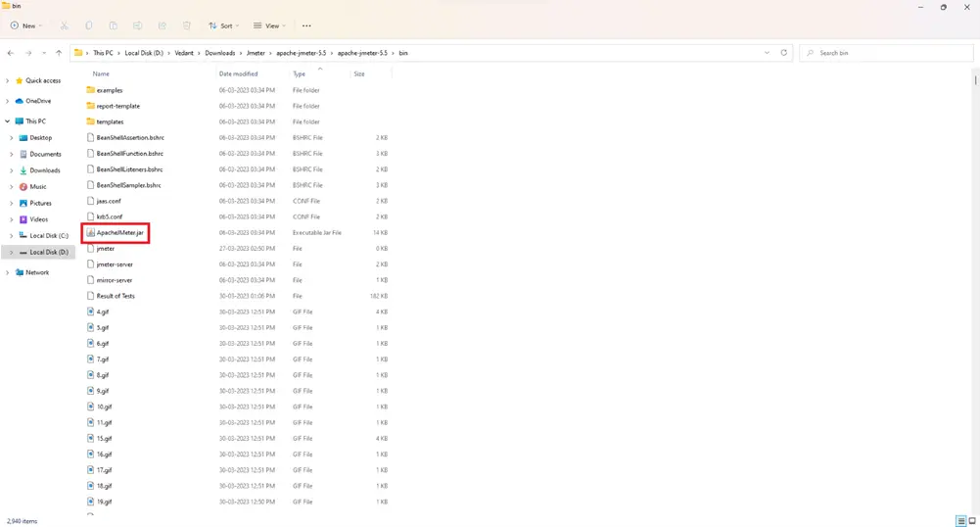The width and height of the screenshot is (980, 527).
Task: Open the Sort menu
Action: [224, 25]
